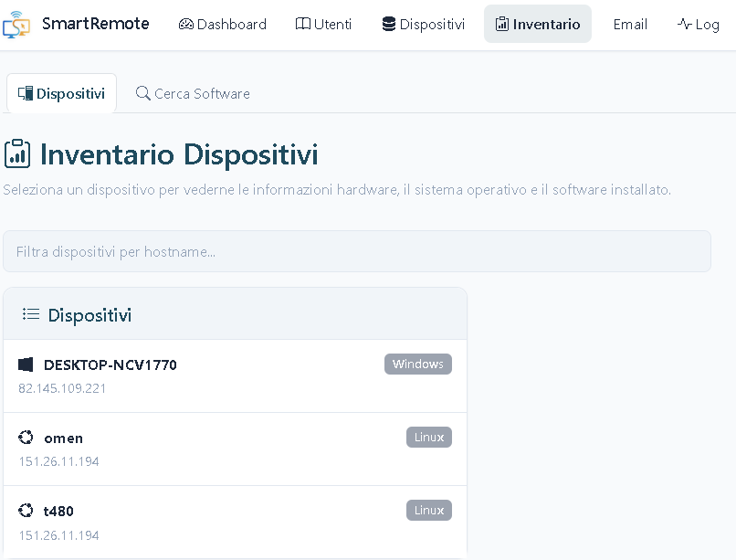Click the magnifier icon on Cerca Software
This screenshot has width=736, height=560.
[142, 92]
